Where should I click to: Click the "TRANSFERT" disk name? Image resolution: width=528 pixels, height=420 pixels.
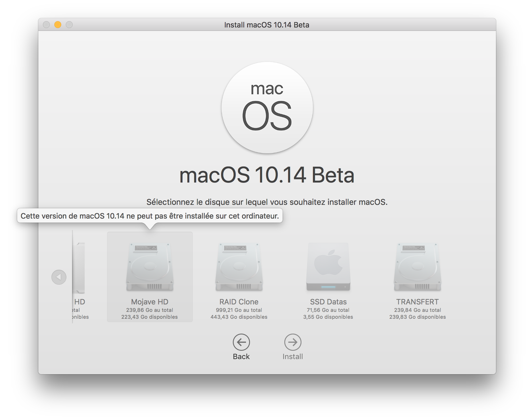[x=417, y=302]
